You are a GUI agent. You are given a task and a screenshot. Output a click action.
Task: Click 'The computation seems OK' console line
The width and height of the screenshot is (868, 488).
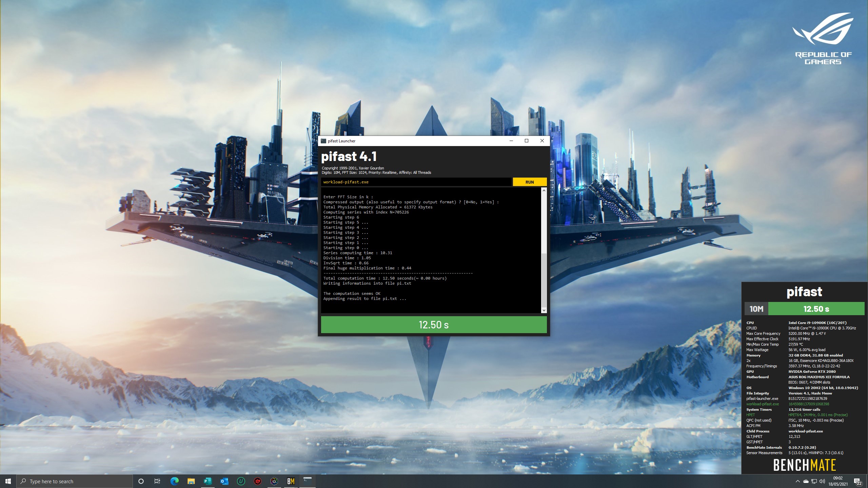(x=352, y=293)
